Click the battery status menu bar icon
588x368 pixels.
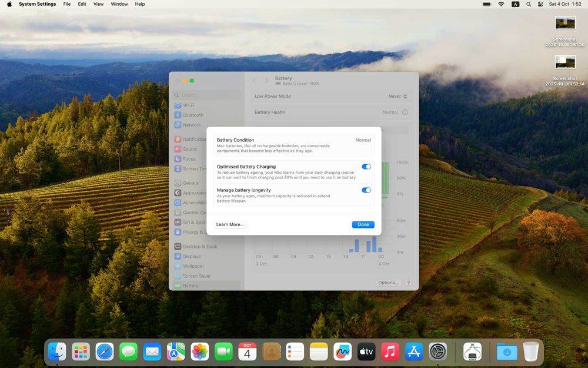click(487, 4)
